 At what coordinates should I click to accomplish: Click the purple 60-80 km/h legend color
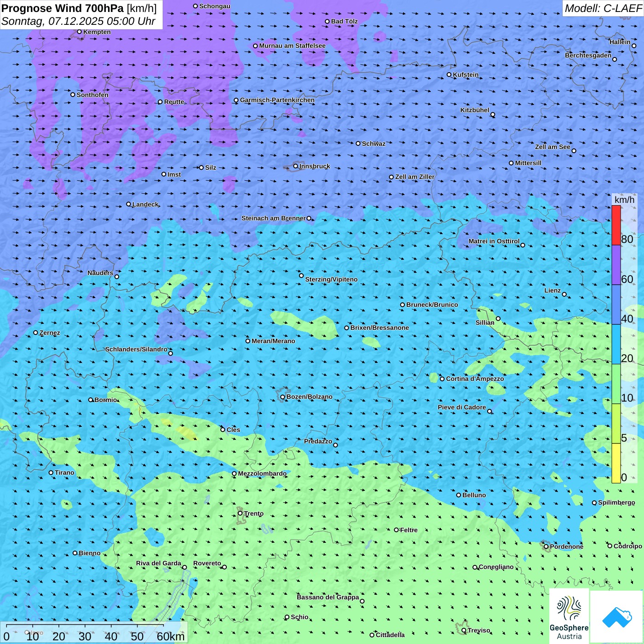pyautogui.click(x=616, y=265)
